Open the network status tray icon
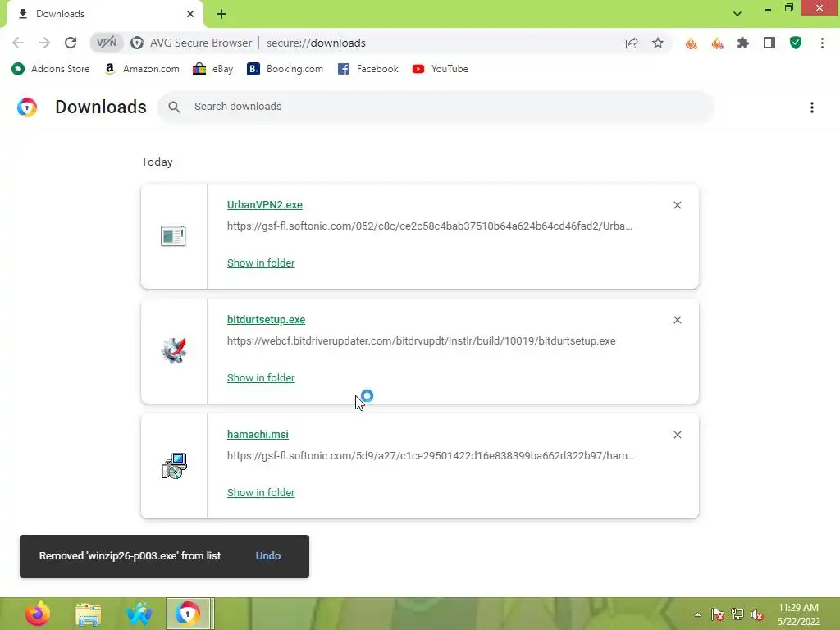 (737, 614)
